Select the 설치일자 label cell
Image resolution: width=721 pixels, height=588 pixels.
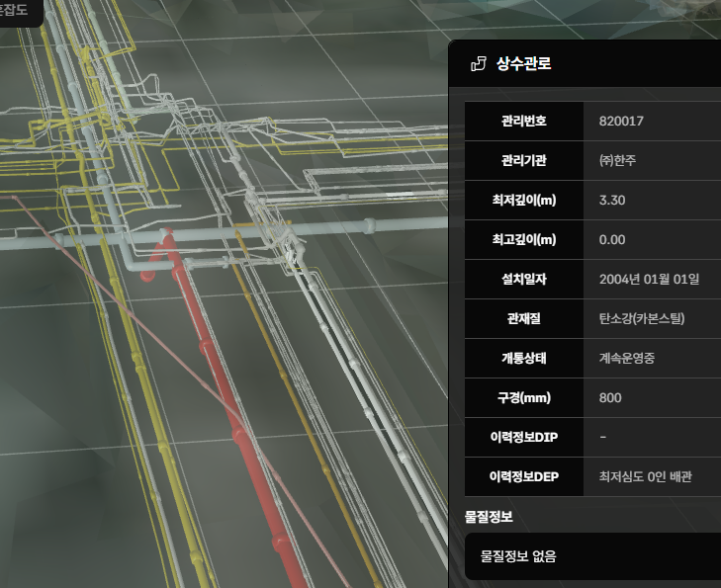pos(524,279)
